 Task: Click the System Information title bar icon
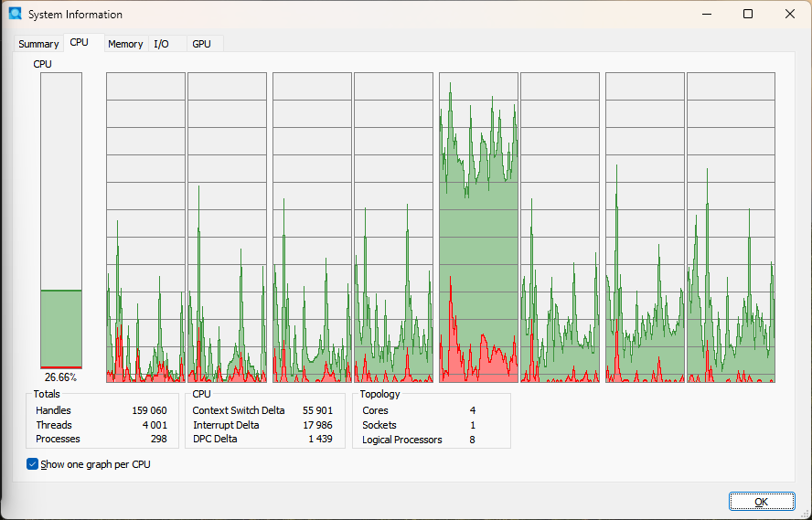(x=15, y=14)
